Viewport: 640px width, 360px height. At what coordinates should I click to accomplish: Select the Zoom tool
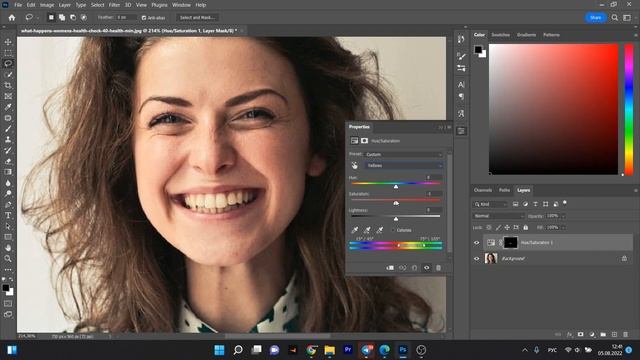(x=8, y=258)
